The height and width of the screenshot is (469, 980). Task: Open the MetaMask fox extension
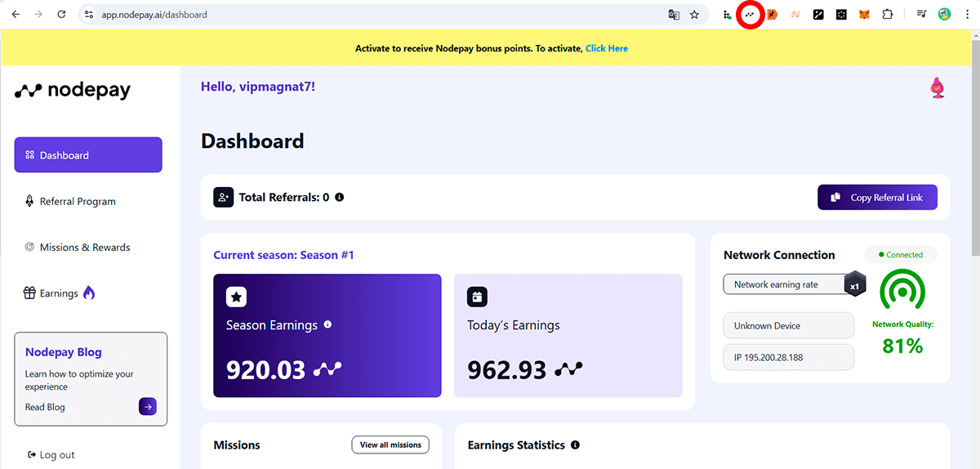(864, 15)
